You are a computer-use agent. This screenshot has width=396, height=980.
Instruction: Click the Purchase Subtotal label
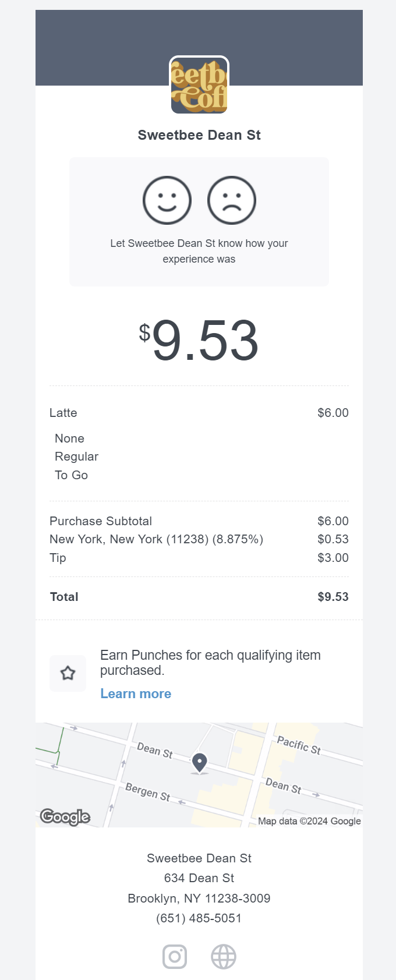pos(101,521)
